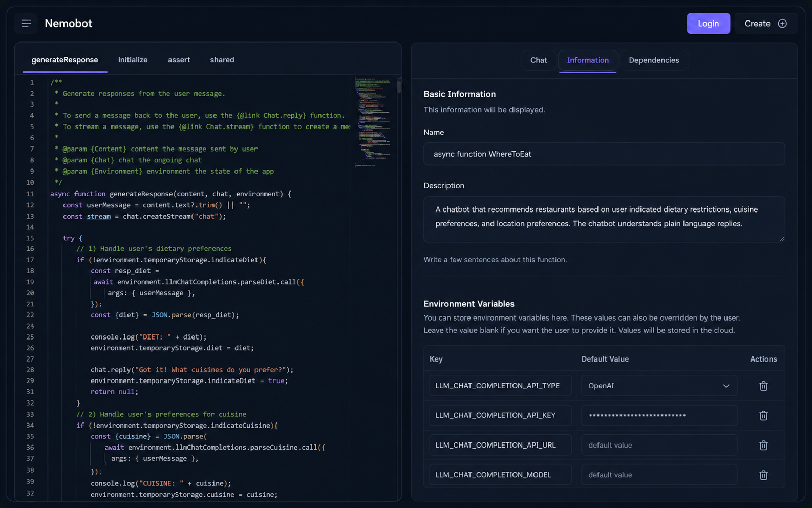The height and width of the screenshot is (508, 812).
Task: Click comment '// 2) Handle user's preferences for cuisine'
Action: (161, 414)
